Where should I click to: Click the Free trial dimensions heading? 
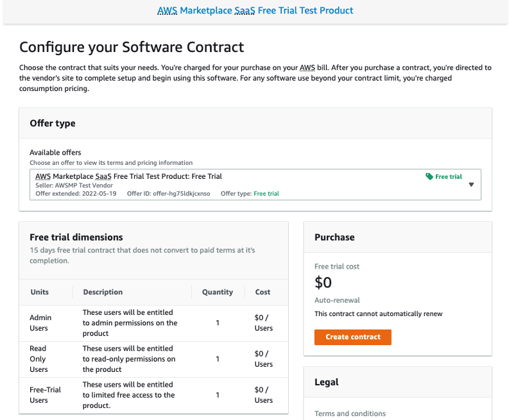pyautogui.click(x=76, y=237)
